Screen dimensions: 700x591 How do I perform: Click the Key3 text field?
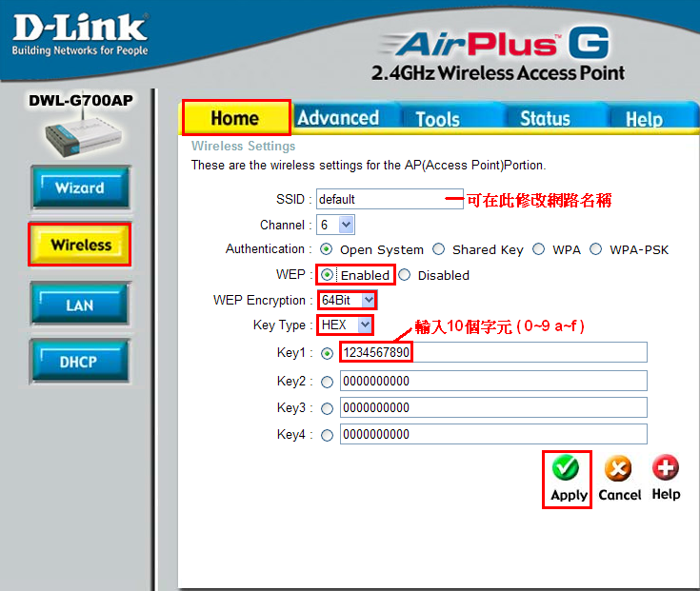click(493, 407)
